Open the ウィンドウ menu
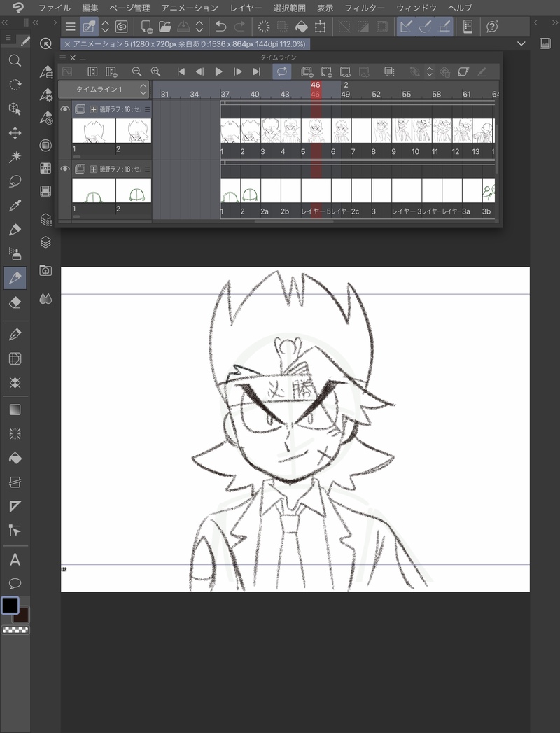The height and width of the screenshot is (733, 560). (x=416, y=8)
